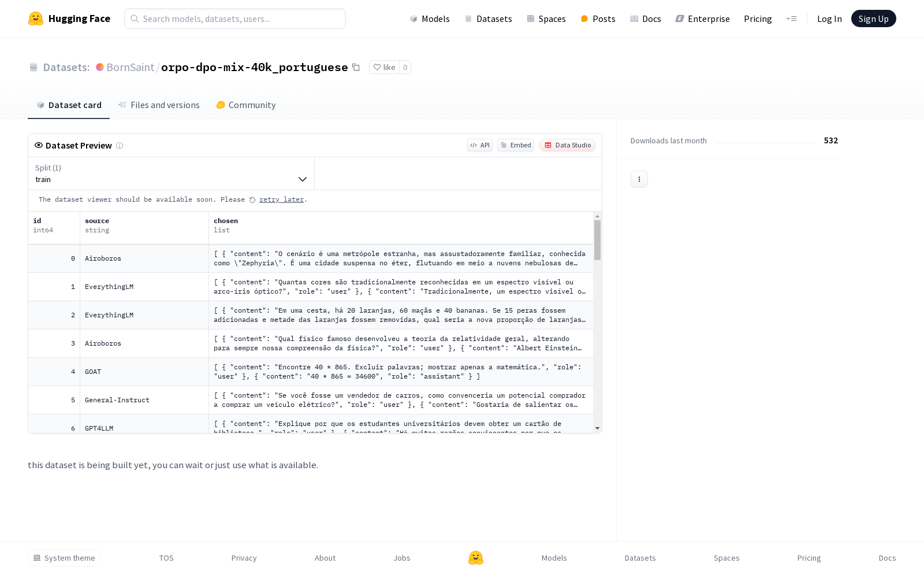Open Spaces in the top navigation
This screenshot has width=924, height=578.
[546, 18]
